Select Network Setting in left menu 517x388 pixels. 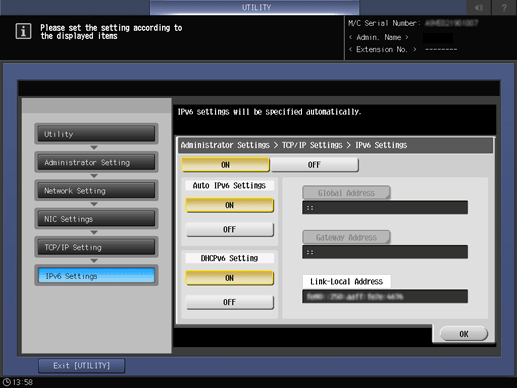pyautogui.click(x=96, y=191)
